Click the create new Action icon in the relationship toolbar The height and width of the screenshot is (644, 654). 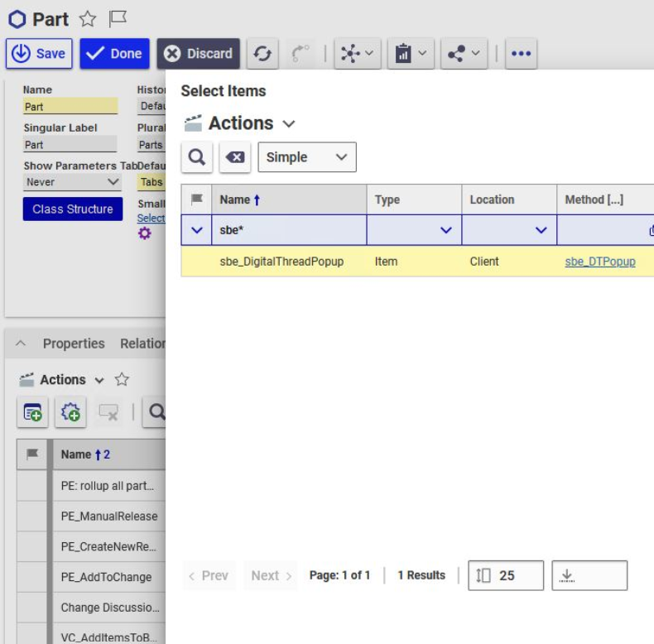click(x=33, y=412)
